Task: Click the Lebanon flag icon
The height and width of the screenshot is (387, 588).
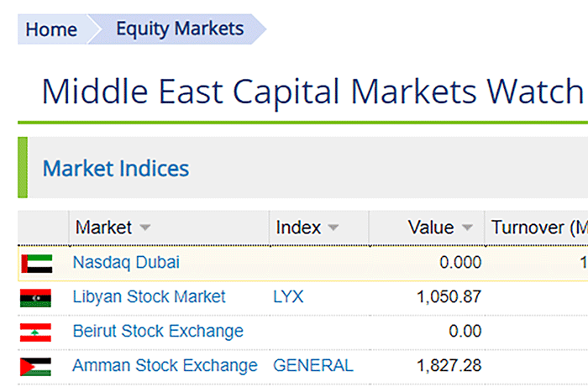Action: point(35,332)
